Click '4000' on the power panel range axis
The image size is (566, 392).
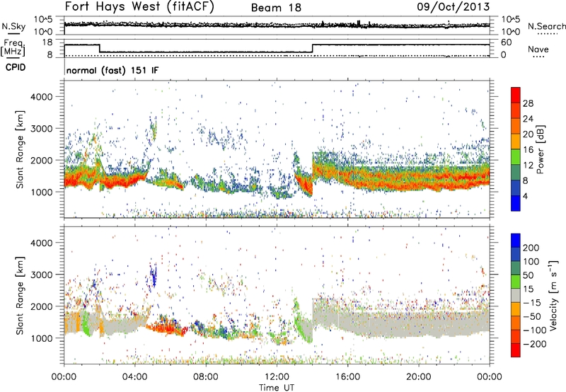tap(42, 97)
